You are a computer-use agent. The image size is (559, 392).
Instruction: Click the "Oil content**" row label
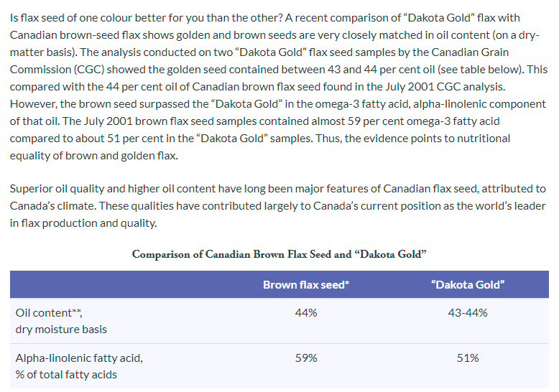54,313
